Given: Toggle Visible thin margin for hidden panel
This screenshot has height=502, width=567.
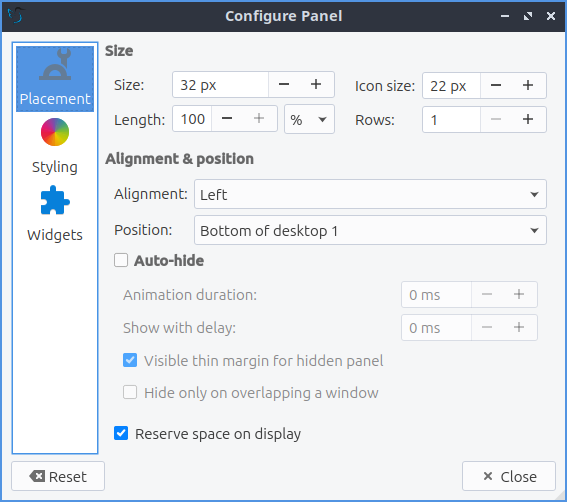Looking at the screenshot, I should click(x=130, y=360).
